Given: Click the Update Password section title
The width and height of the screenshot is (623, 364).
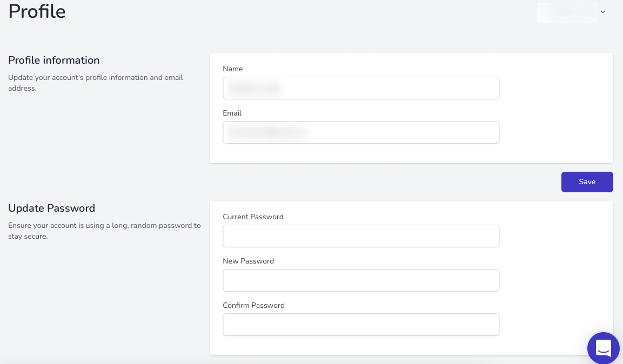Looking at the screenshot, I should tap(52, 208).
